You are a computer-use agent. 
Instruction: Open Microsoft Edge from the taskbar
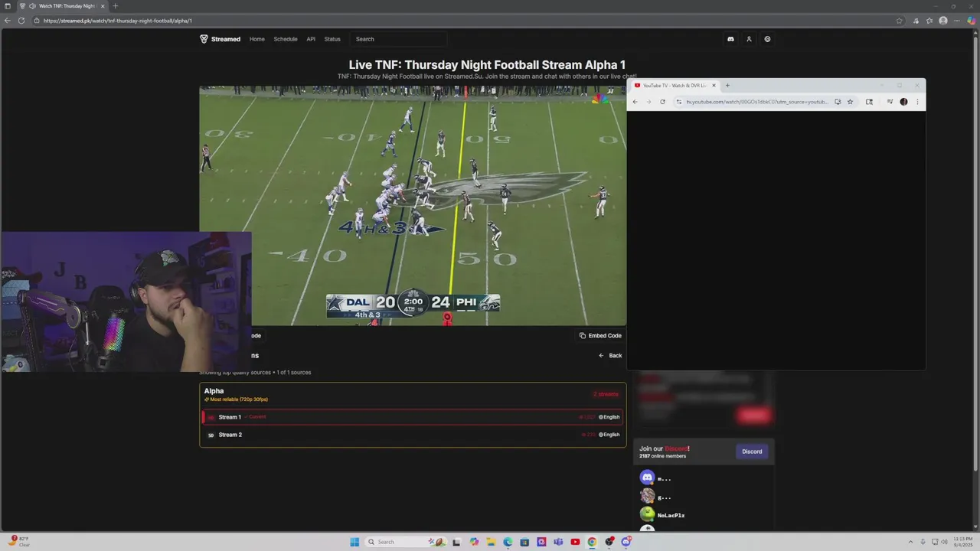pos(508,542)
